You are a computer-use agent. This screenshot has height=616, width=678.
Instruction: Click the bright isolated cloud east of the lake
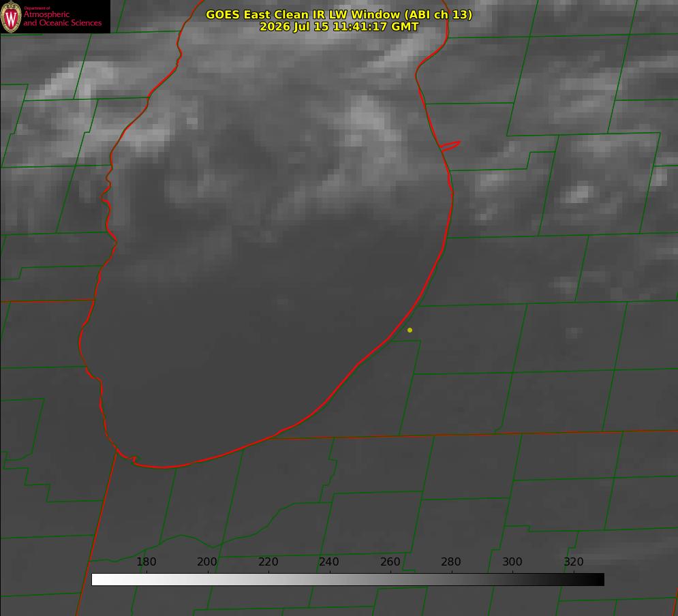[x=579, y=194]
